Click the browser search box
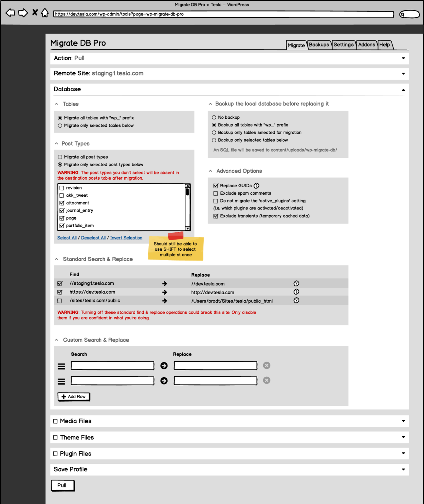Image resolution: width=424 pixels, height=504 pixels. (409, 14)
